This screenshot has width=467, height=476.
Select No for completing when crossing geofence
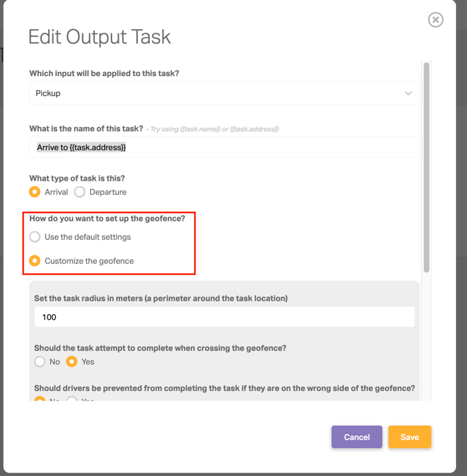tap(40, 361)
